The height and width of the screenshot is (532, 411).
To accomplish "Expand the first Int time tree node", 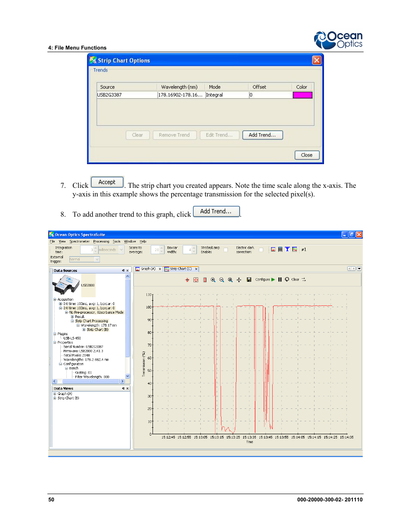I will coord(60,304).
